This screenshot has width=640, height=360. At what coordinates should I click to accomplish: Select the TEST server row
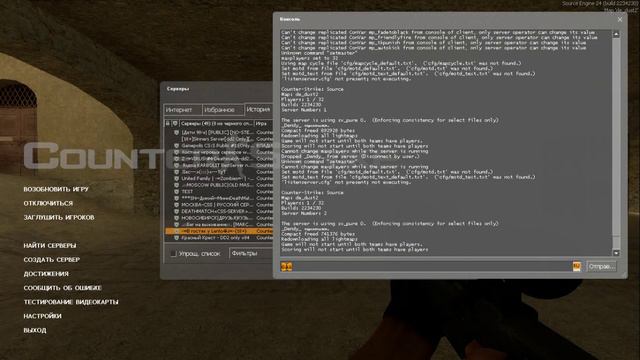point(219,191)
